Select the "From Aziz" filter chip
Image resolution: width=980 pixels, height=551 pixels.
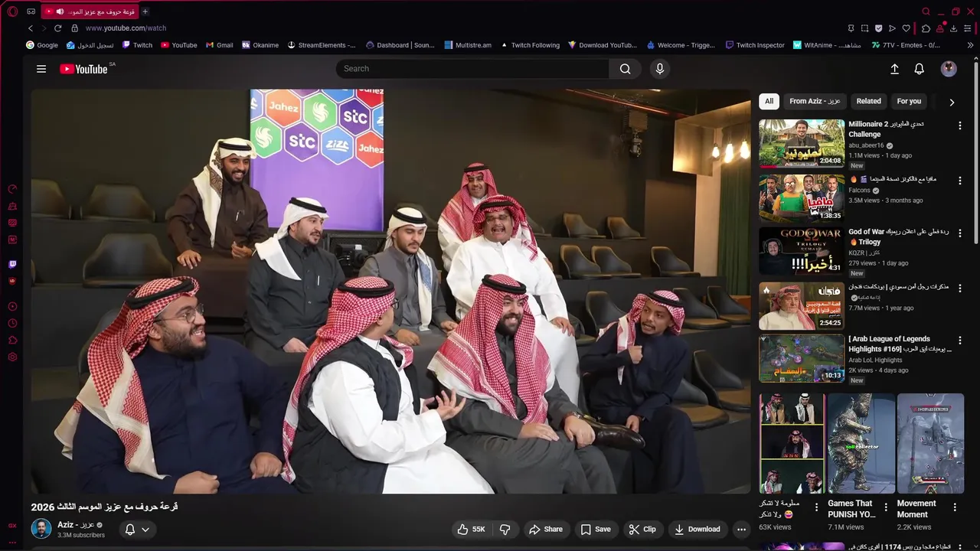(815, 101)
